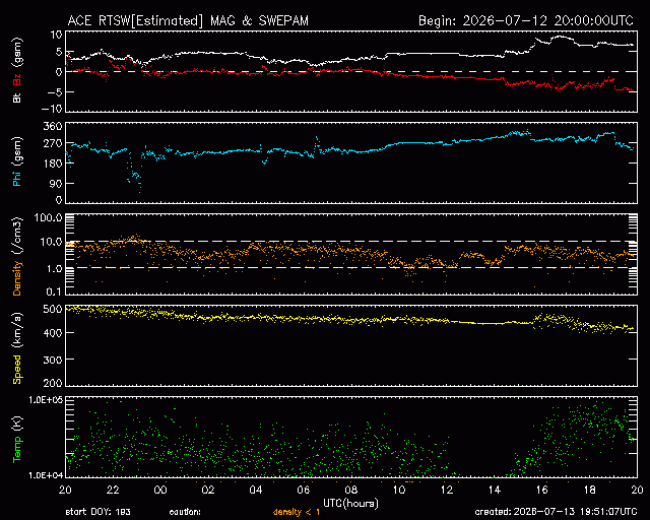Click the '360' tick on the Phi axis
The image size is (650, 520).
coord(53,126)
